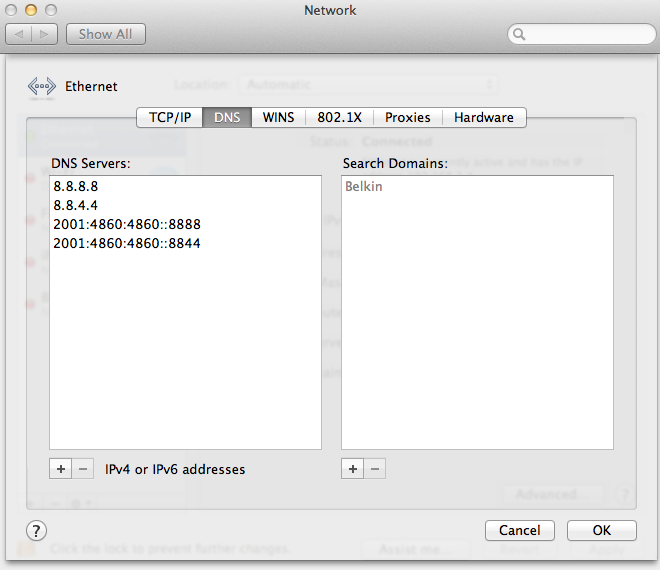The height and width of the screenshot is (570, 660).
Task: Add a new DNS server with plus
Action: (61, 469)
